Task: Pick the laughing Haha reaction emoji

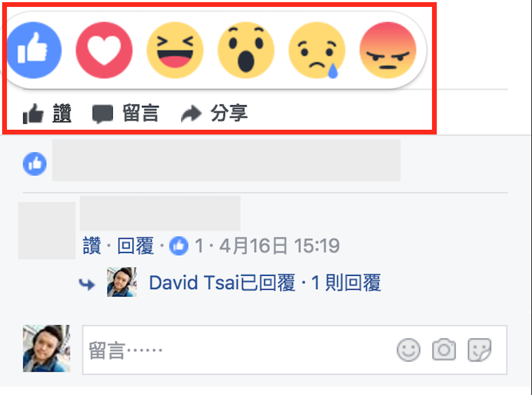Action: (x=175, y=50)
